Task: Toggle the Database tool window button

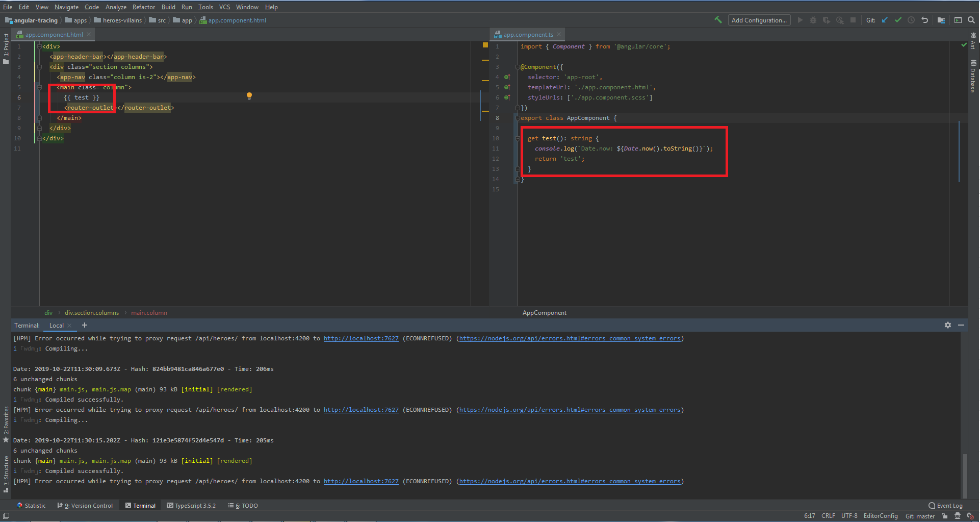Action: (973, 77)
